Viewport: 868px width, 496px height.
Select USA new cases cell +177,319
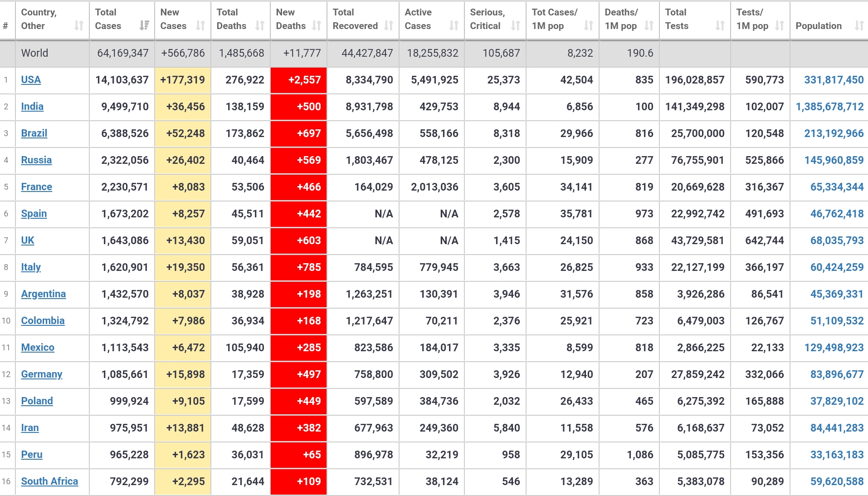(183, 80)
